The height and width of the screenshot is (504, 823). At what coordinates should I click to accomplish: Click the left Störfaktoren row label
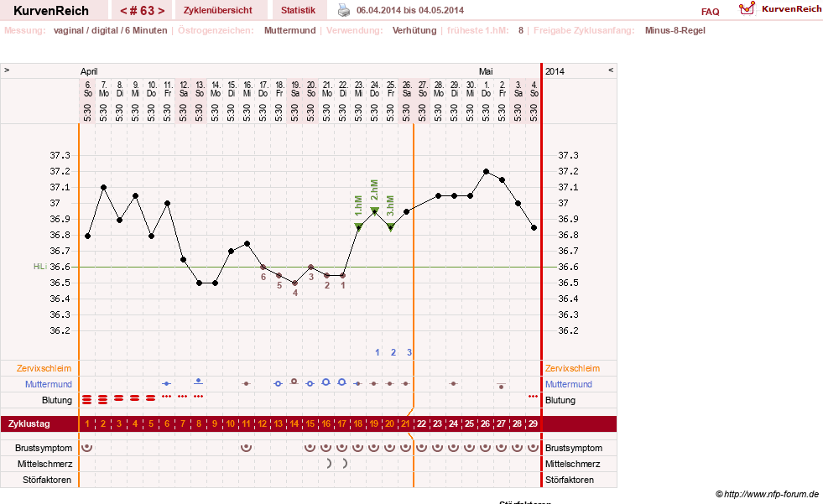tap(47, 480)
